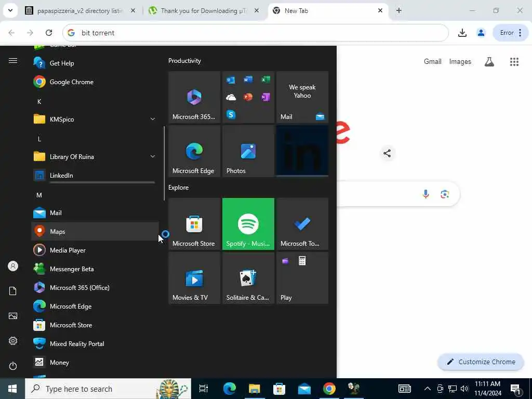Click the Productivity group title
The width and height of the screenshot is (532, 399).
[x=184, y=61]
